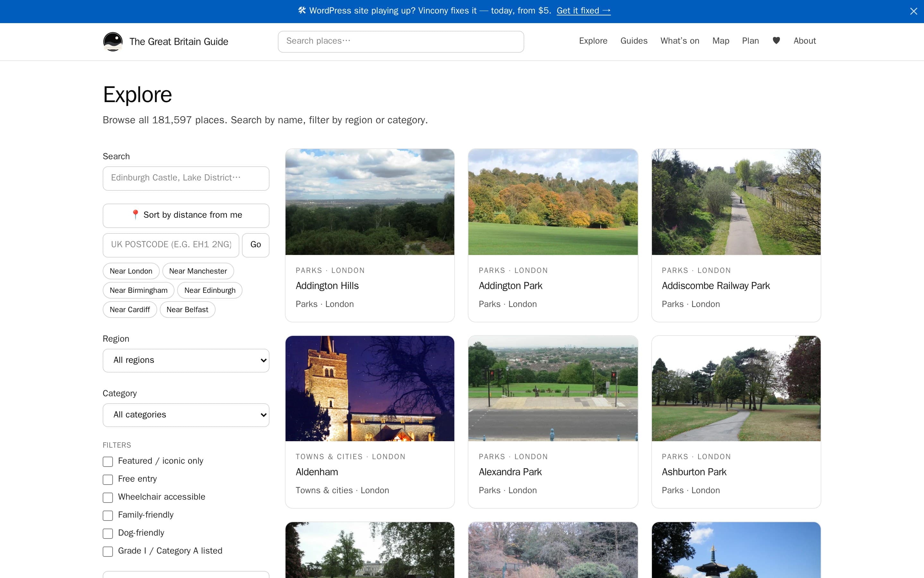The width and height of the screenshot is (924, 578).
Task: Open the Aldenham church photo
Action: click(x=370, y=389)
